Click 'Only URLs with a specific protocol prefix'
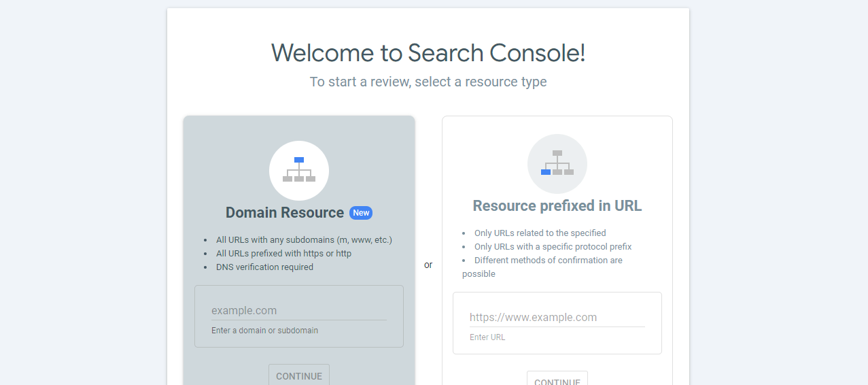The image size is (868, 385). pos(553,246)
